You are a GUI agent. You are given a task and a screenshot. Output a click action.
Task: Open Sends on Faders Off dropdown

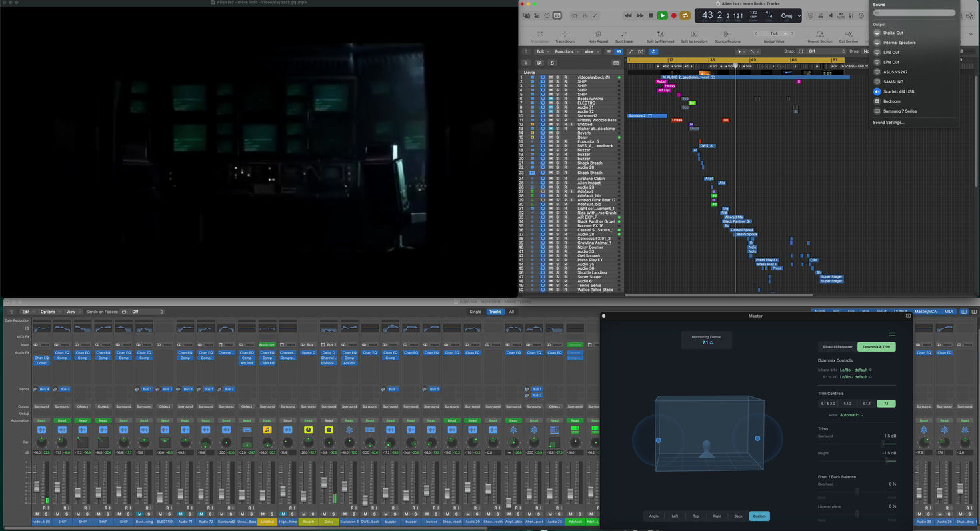[x=146, y=312]
